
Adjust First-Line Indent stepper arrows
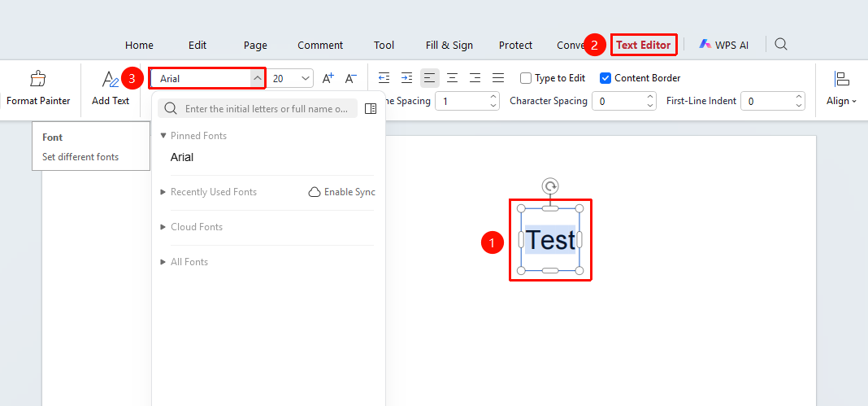point(799,101)
